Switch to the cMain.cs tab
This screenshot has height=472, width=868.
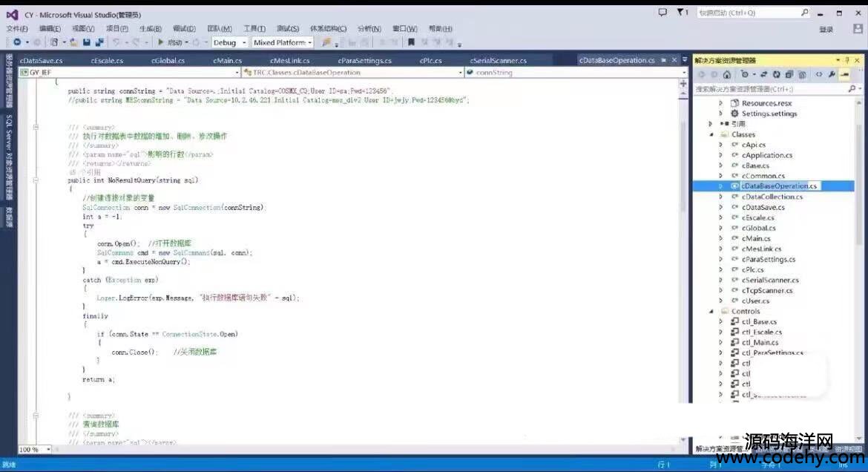point(228,60)
